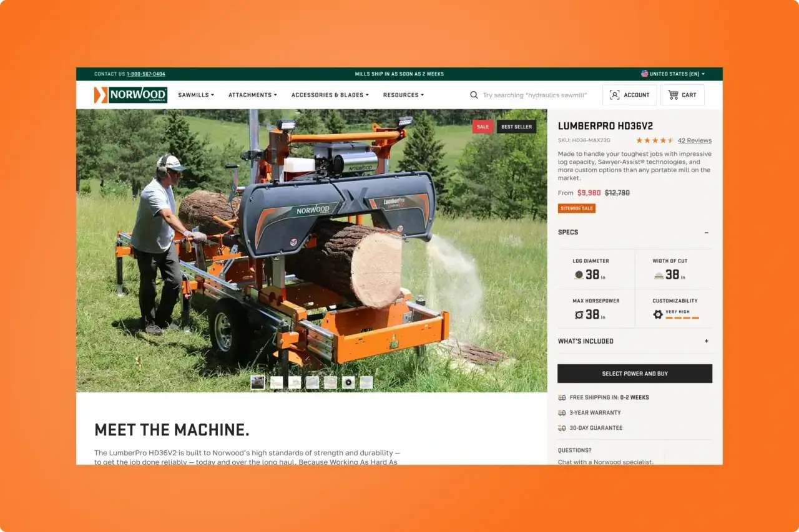This screenshot has width=799, height=532.
Task: Click the 'Width of Cut' spec label
Action: pos(670,261)
